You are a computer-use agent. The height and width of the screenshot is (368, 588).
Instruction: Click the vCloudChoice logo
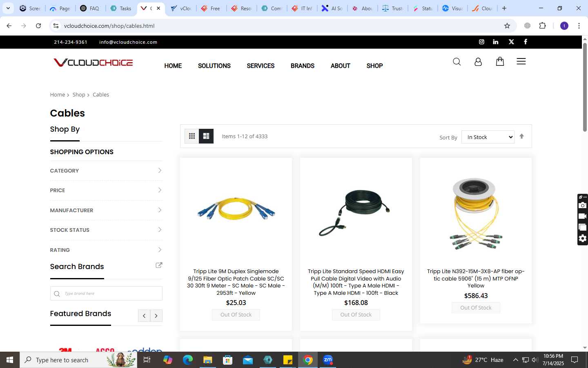(93, 63)
